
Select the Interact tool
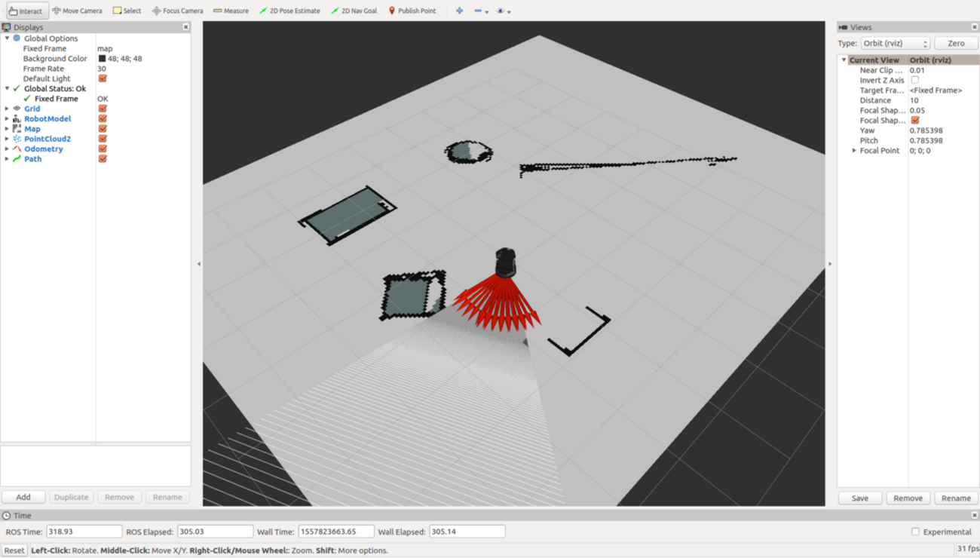pos(26,11)
